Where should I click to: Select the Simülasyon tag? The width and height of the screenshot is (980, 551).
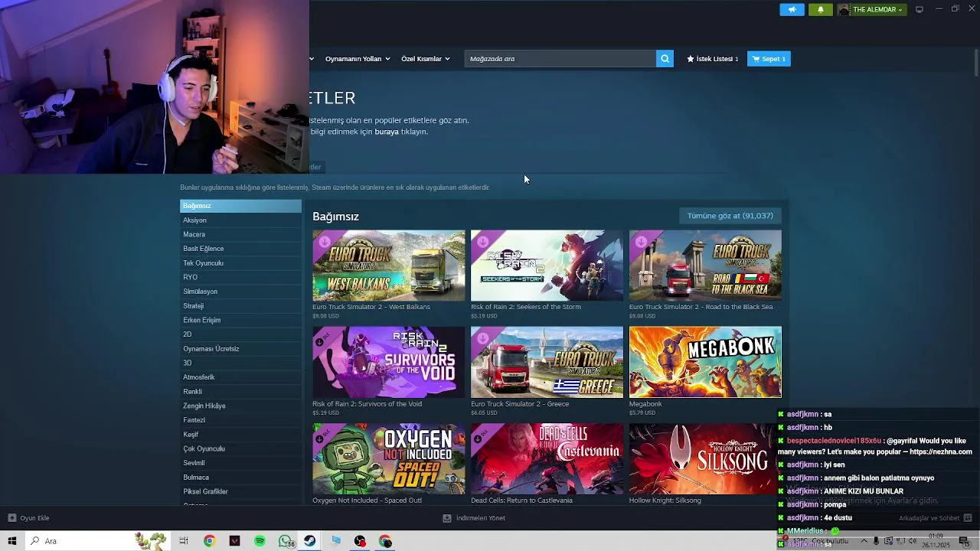point(240,292)
